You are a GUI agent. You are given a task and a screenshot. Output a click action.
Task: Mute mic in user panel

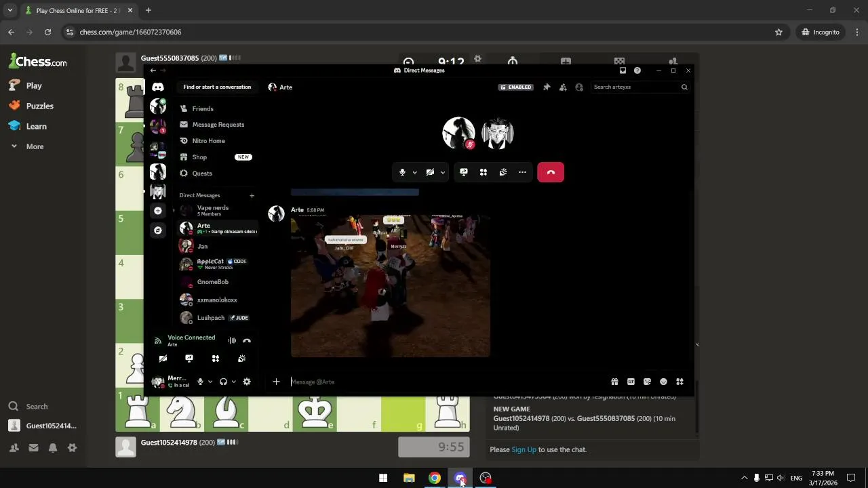[200, 382]
